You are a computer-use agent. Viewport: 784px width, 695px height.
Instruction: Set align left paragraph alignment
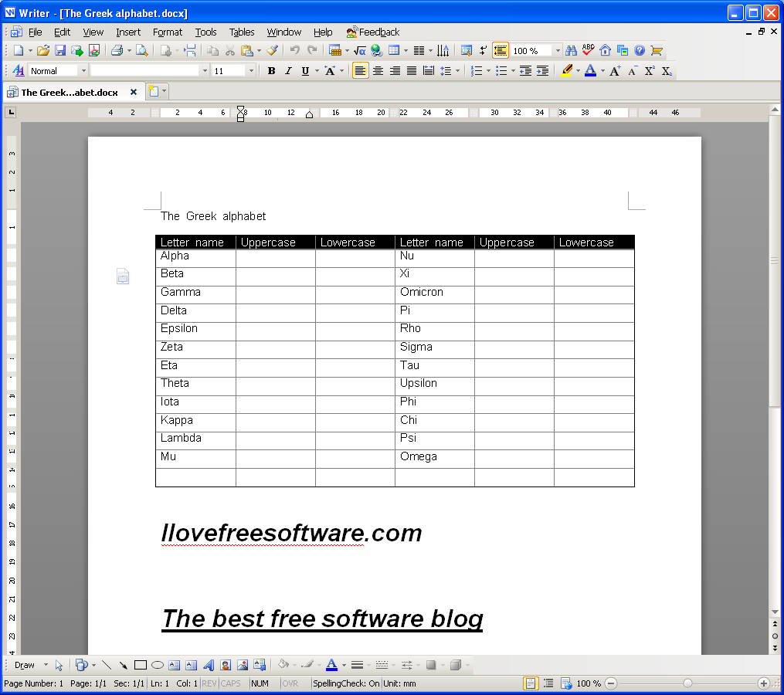[x=360, y=71]
